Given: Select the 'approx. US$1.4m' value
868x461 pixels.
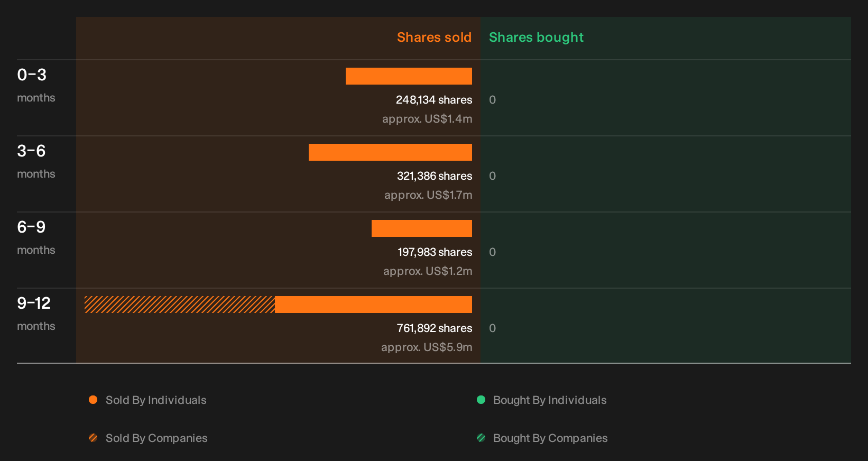Looking at the screenshot, I should click(x=427, y=119).
